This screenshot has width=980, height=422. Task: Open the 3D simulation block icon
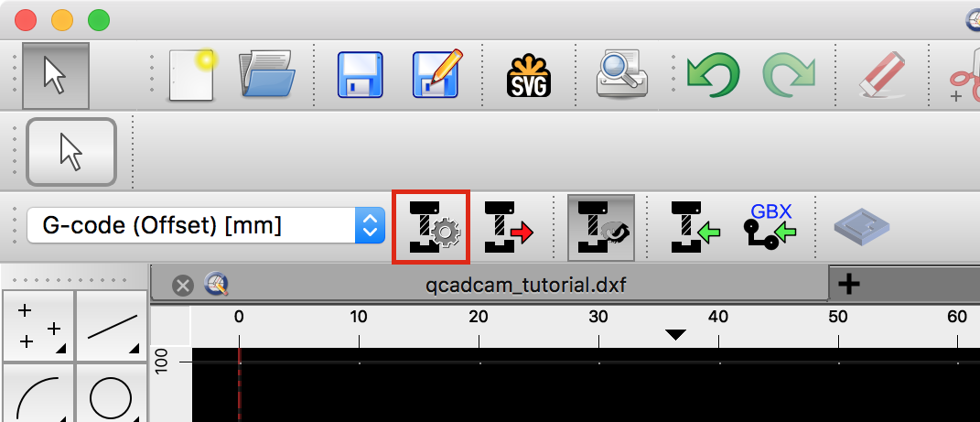[862, 228]
